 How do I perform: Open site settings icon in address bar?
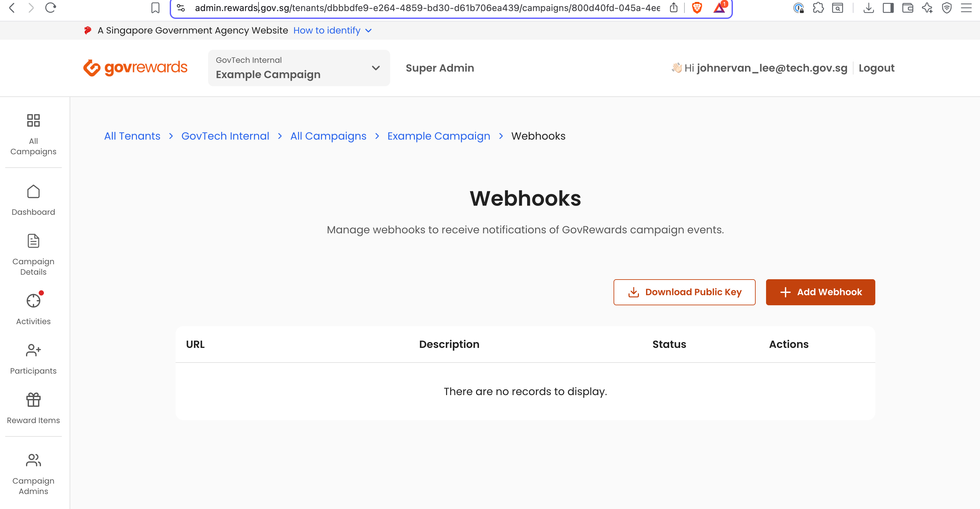tap(181, 7)
